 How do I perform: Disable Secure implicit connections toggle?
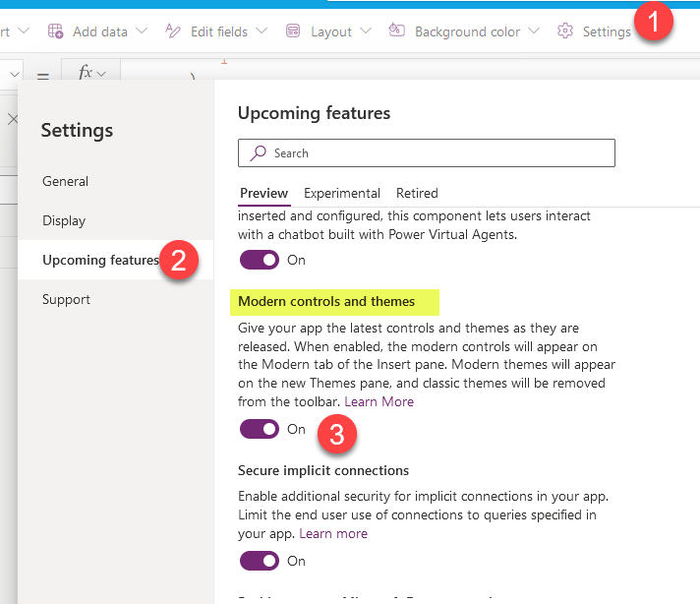(260, 561)
